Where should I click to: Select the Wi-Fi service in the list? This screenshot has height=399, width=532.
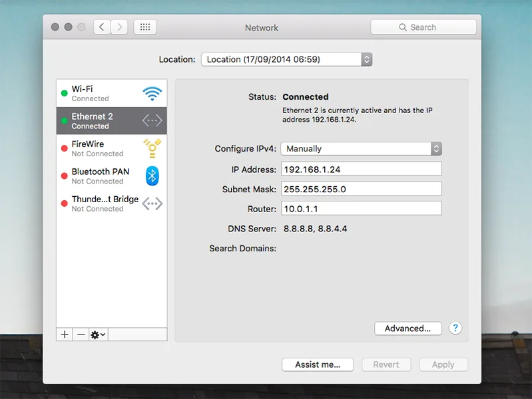pyautogui.click(x=112, y=93)
